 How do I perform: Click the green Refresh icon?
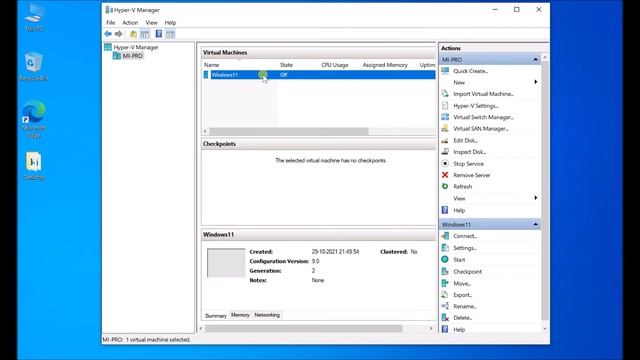[x=445, y=187]
